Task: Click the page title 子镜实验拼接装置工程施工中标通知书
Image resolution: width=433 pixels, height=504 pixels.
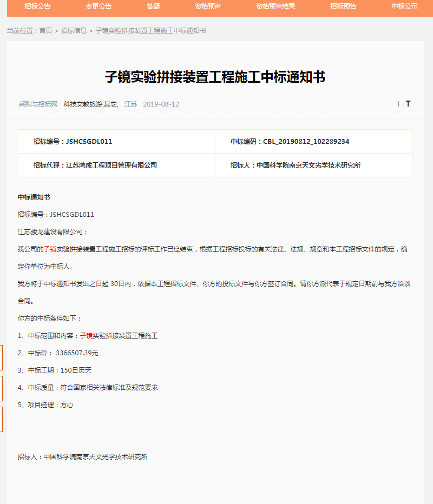Action: tap(215, 77)
